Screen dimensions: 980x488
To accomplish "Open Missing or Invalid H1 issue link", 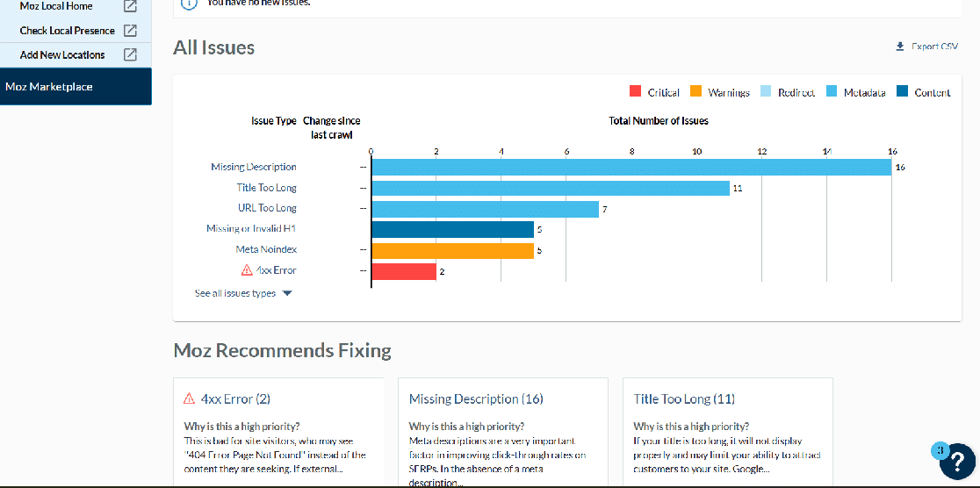I will [252, 229].
